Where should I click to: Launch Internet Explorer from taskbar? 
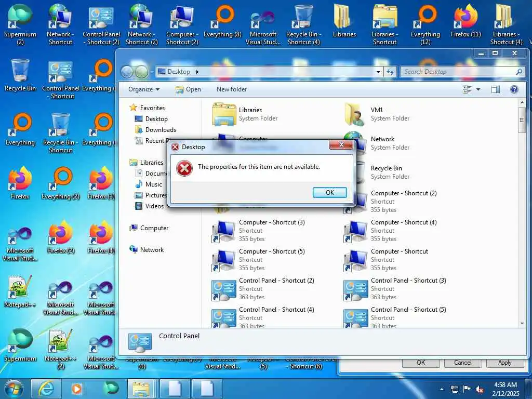coord(46,389)
